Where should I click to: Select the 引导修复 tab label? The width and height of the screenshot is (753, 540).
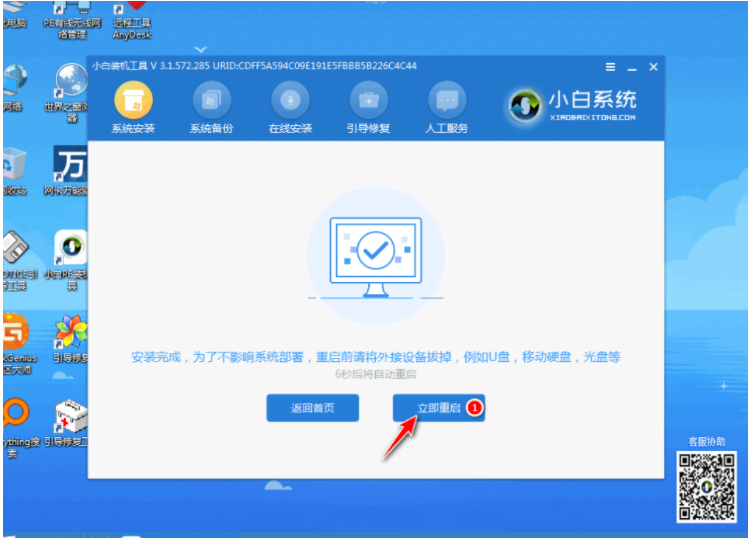368,128
